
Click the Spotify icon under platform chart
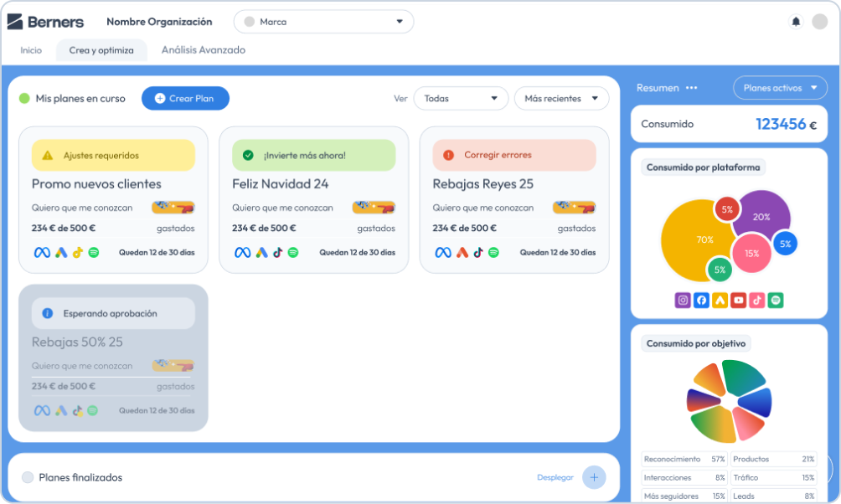tap(776, 300)
